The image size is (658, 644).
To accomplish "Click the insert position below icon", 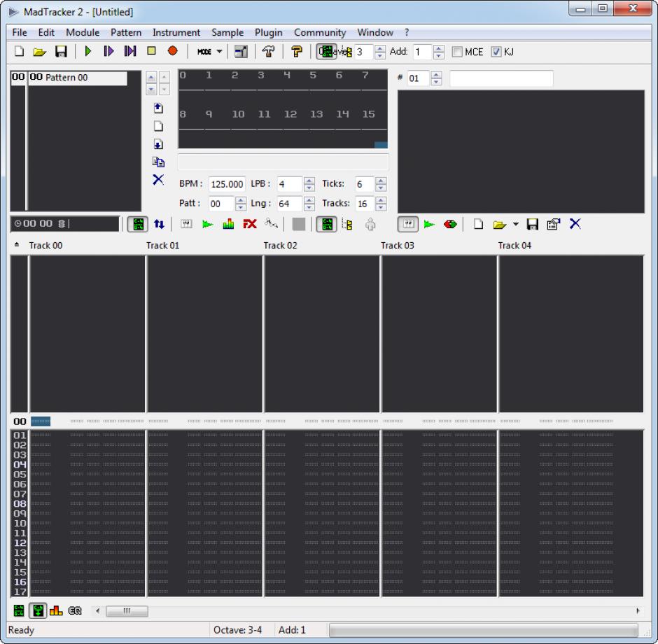I will (x=158, y=144).
